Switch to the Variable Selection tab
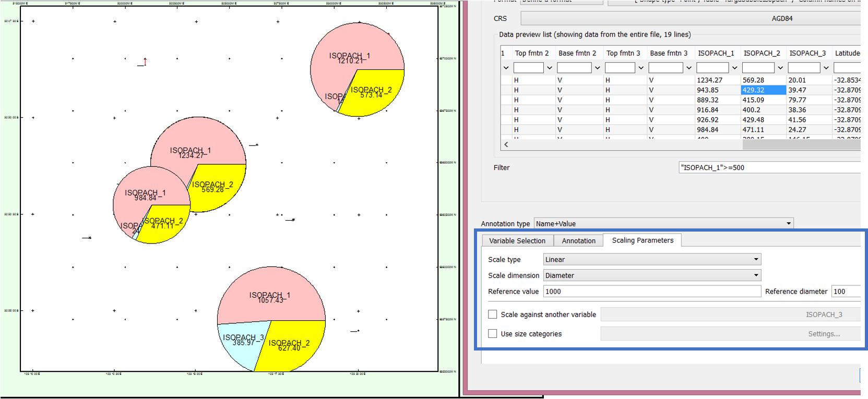 tap(517, 240)
